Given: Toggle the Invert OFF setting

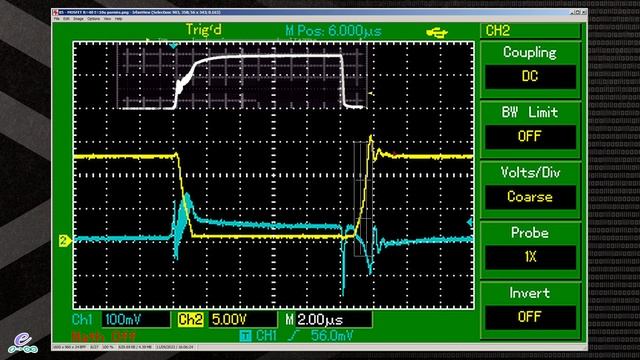Looking at the screenshot, I should pyautogui.click(x=530, y=317).
